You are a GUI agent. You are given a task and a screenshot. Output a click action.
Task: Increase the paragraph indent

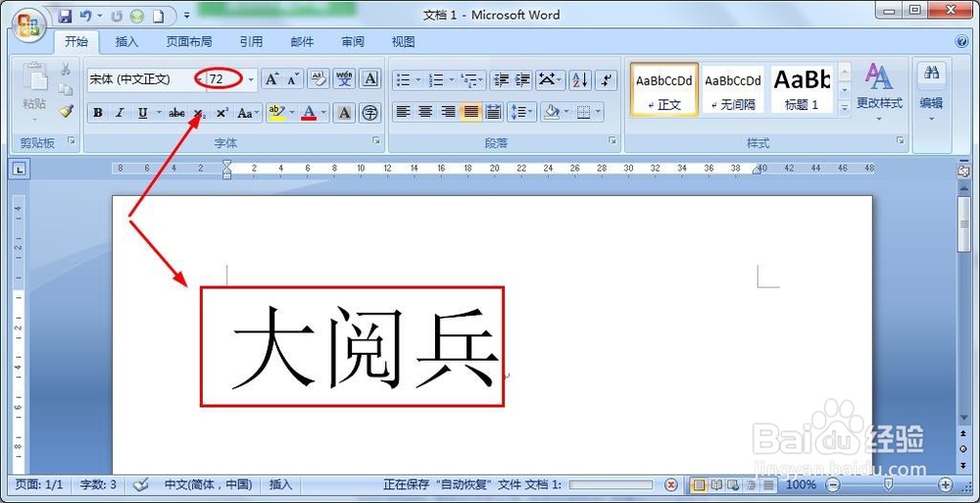tap(522, 79)
